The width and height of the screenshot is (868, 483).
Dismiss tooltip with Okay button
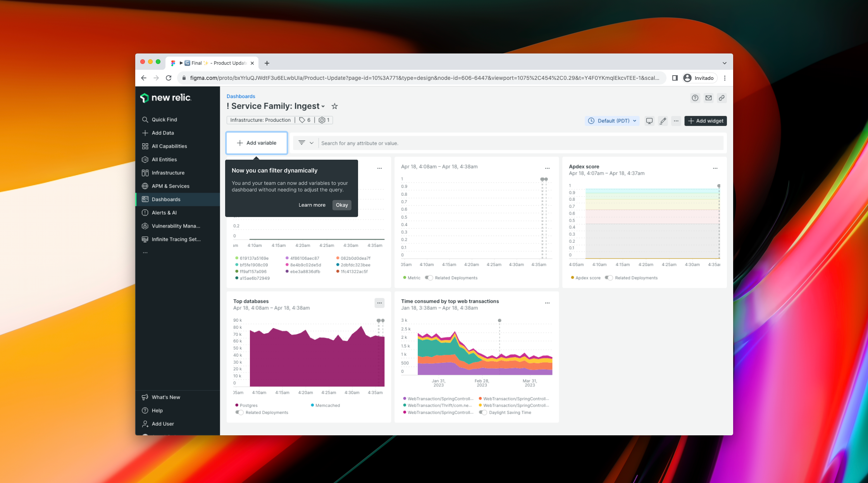(342, 205)
